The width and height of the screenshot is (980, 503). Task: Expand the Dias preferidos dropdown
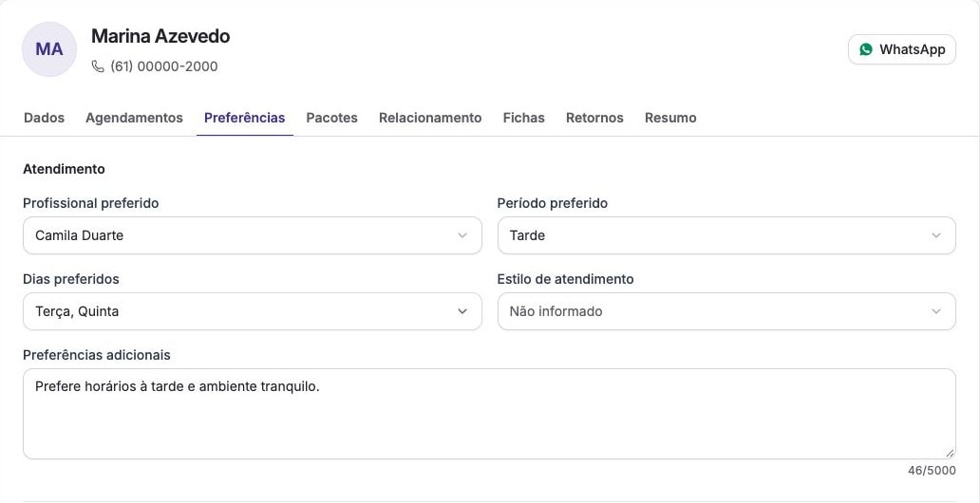(x=253, y=311)
